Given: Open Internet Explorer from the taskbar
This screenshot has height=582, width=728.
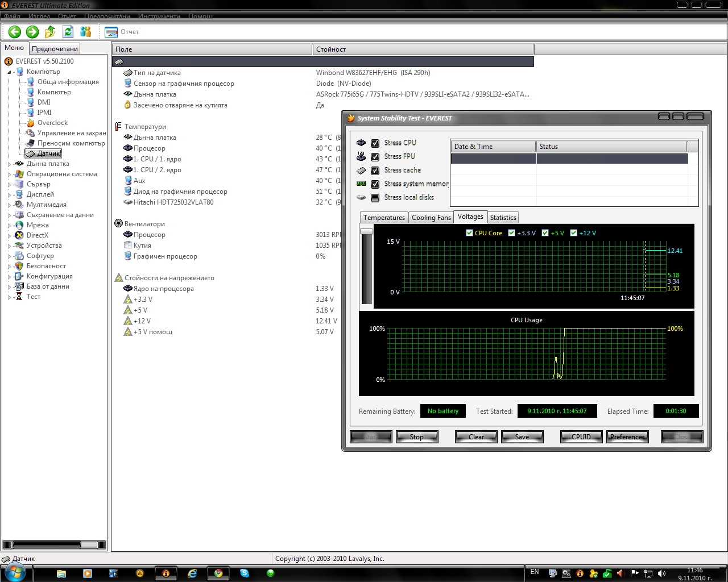Looking at the screenshot, I should point(192,573).
